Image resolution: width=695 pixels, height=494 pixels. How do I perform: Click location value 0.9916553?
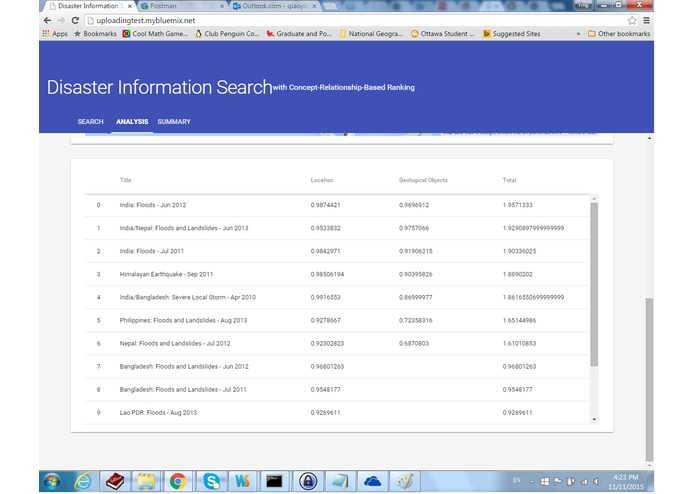pos(325,297)
